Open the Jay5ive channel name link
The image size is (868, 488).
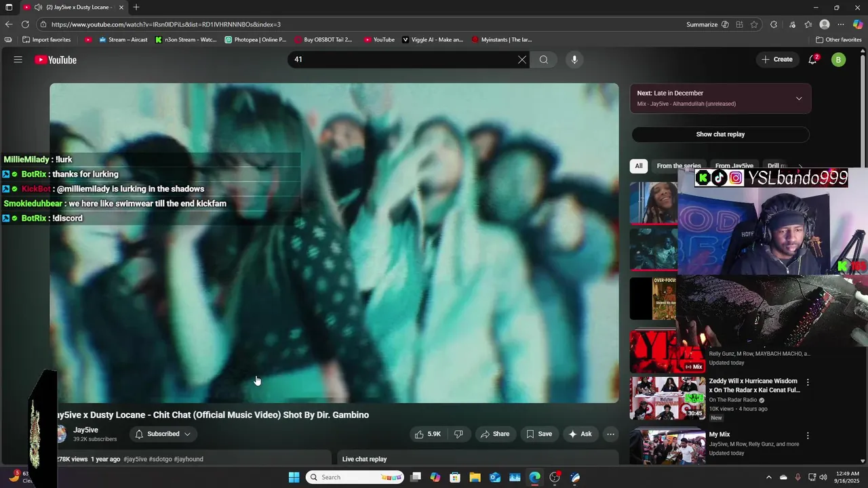click(x=86, y=430)
